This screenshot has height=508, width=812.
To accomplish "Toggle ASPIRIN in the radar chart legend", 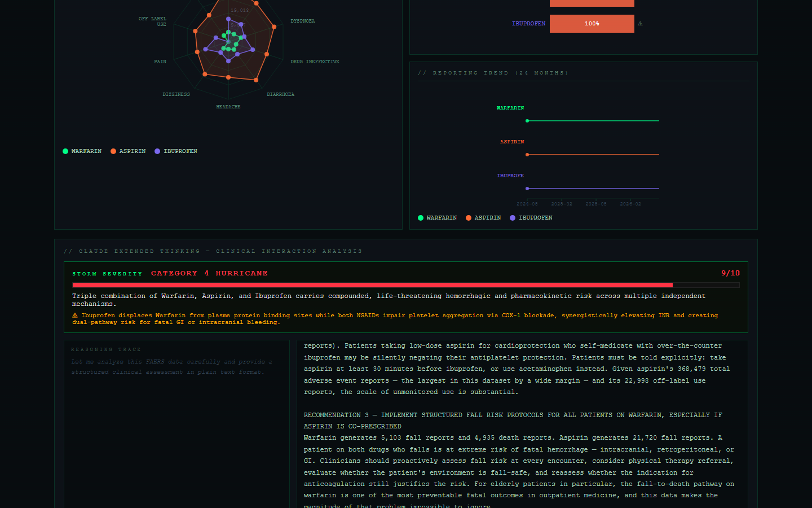I will pyautogui.click(x=128, y=151).
